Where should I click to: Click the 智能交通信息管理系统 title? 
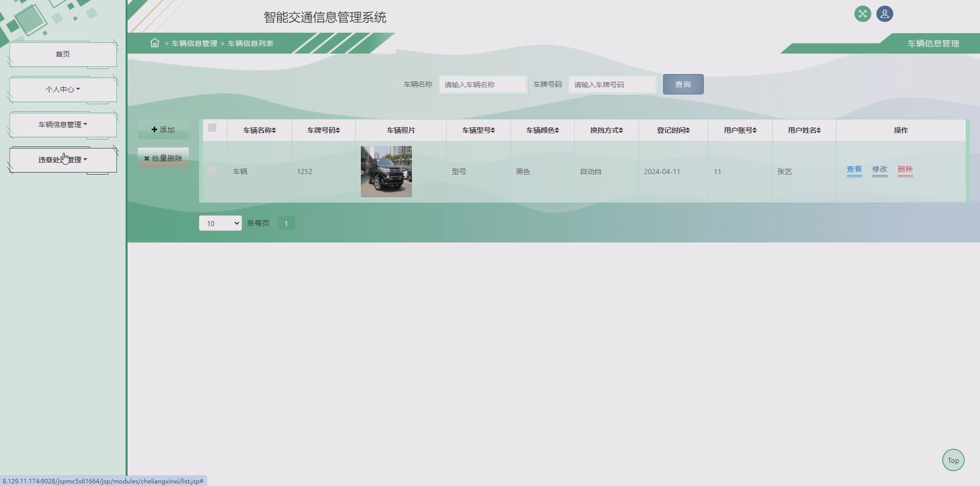(x=325, y=17)
